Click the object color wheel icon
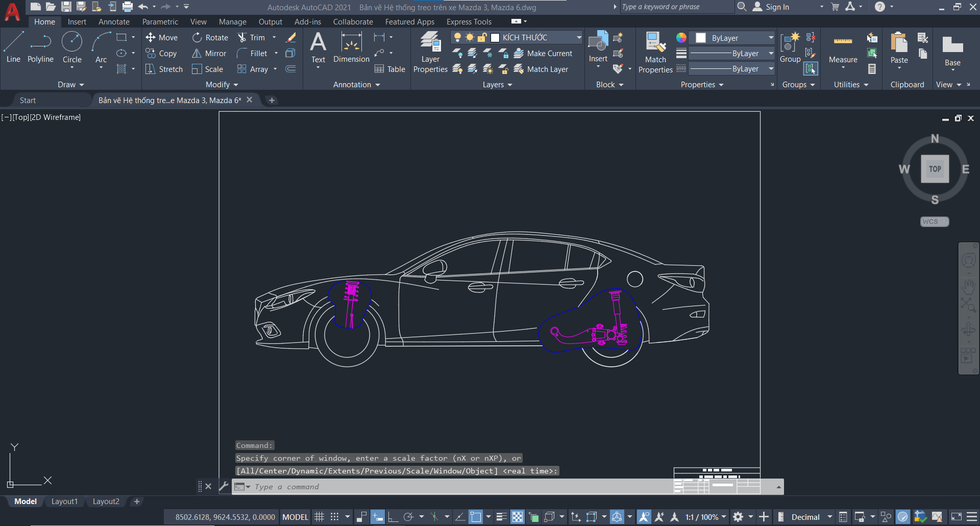Image resolution: width=980 pixels, height=526 pixels. point(681,37)
